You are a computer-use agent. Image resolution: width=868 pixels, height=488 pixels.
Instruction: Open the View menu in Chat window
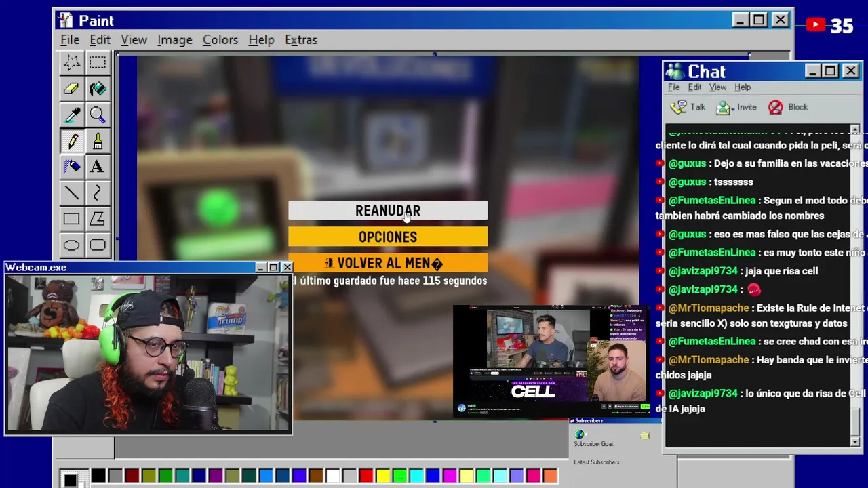(717, 87)
